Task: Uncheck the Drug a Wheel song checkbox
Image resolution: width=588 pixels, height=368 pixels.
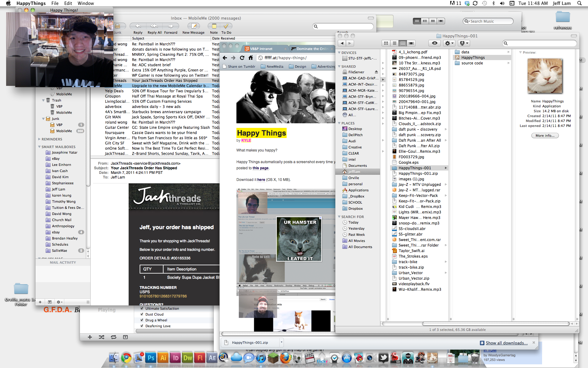Action: coord(142,320)
